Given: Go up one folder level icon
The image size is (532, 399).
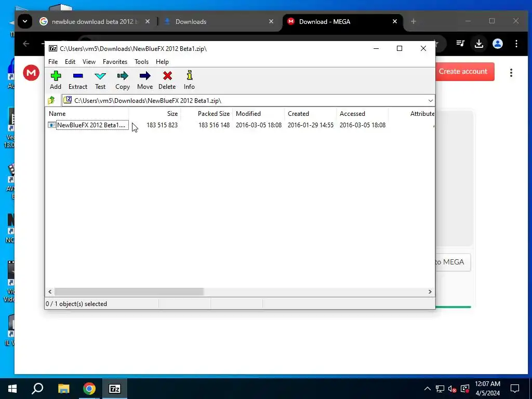Looking at the screenshot, I should tap(51, 100).
